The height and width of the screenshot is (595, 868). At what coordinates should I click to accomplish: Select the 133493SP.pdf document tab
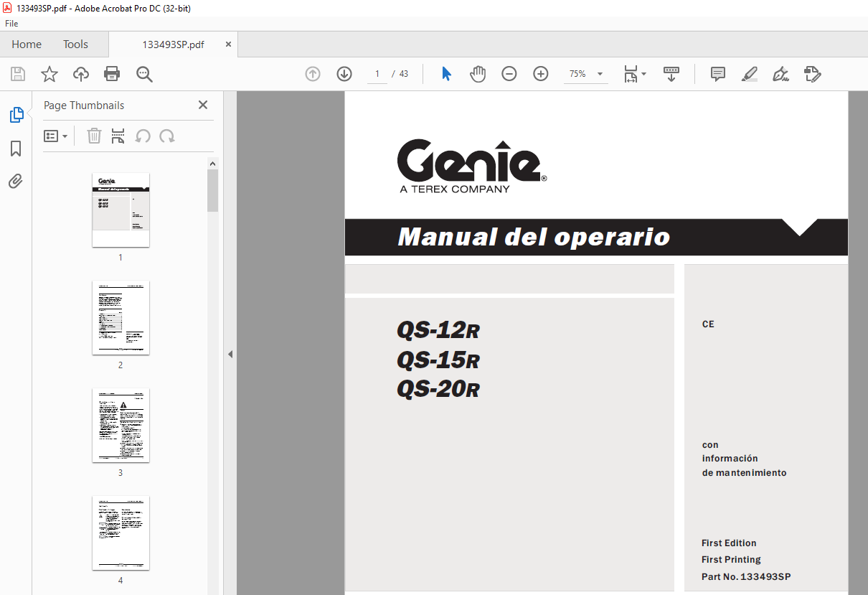(173, 44)
